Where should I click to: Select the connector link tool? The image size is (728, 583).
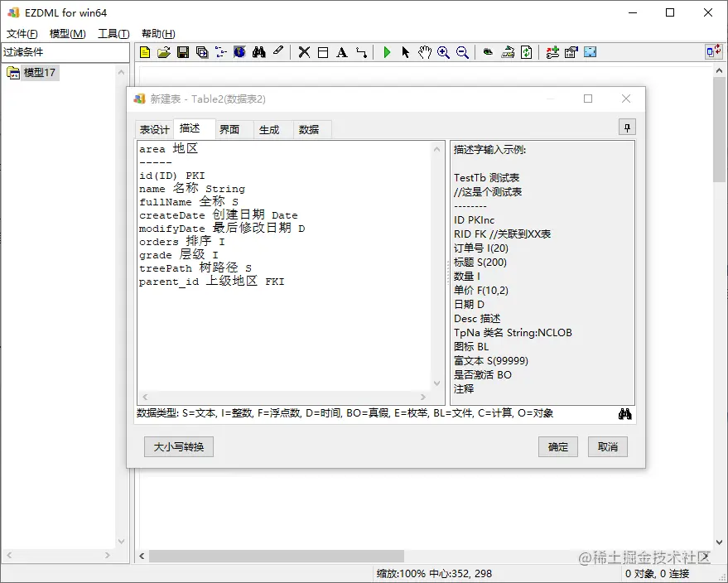(361, 52)
